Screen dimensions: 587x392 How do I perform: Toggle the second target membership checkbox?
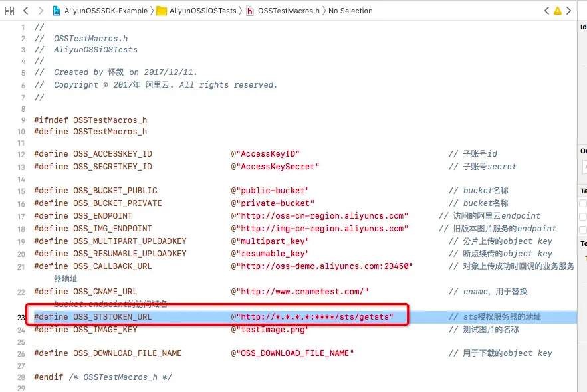point(583,217)
